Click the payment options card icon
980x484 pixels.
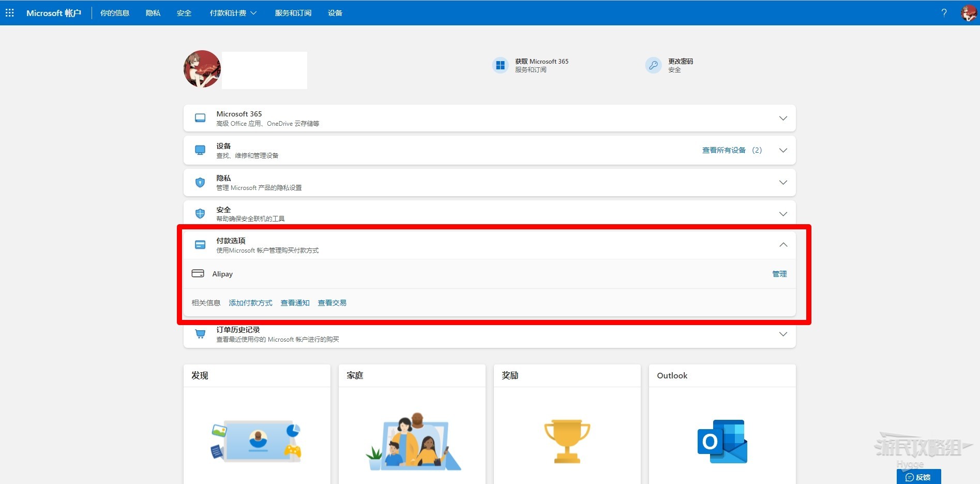[x=200, y=244]
